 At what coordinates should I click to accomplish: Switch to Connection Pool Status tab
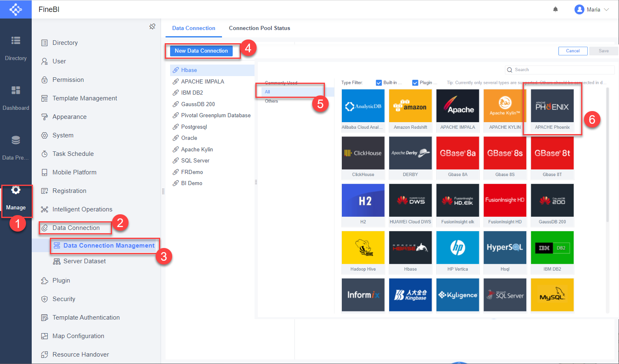pos(259,28)
